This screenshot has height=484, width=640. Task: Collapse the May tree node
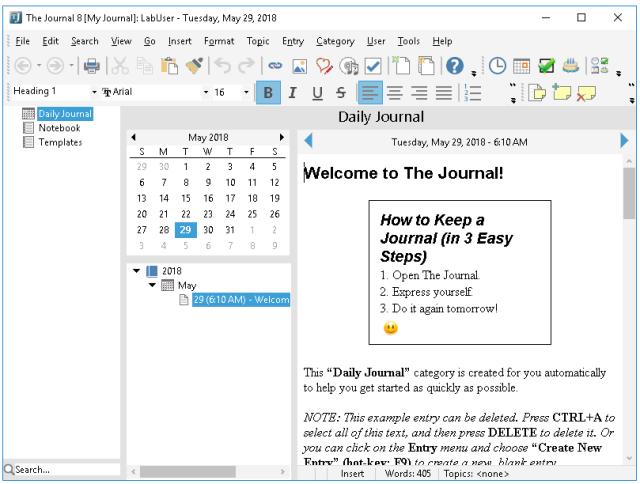click(152, 285)
